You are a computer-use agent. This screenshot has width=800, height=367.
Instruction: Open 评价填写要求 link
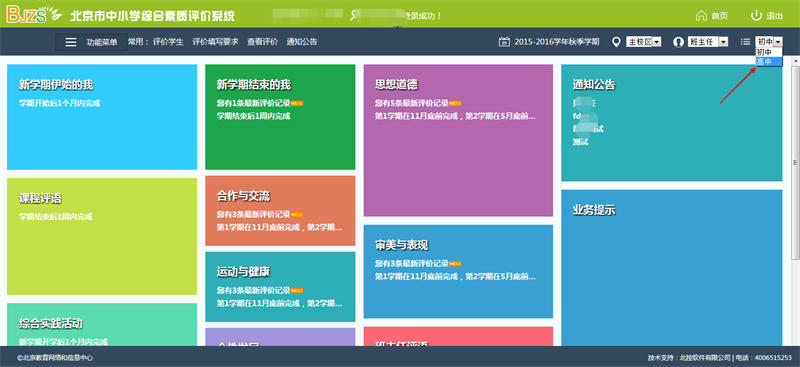pyautogui.click(x=215, y=42)
